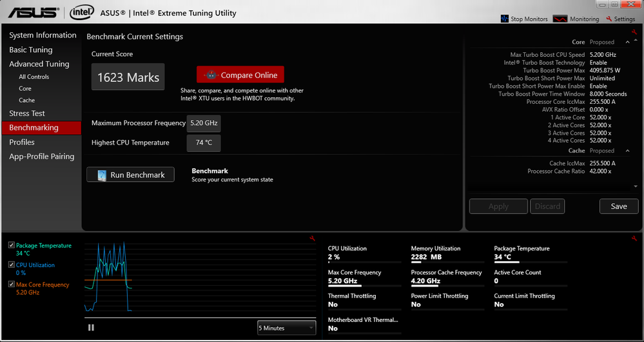Image resolution: width=644 pixels, height=342 pixels.
Task: Click the Processor Cache Frequency progress bar
Action: [447, 286]
